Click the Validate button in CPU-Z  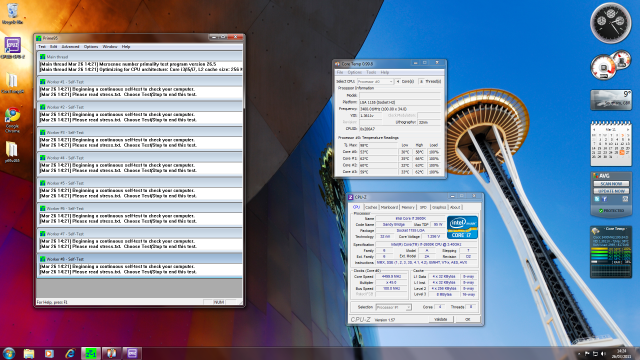click(441, 319)
